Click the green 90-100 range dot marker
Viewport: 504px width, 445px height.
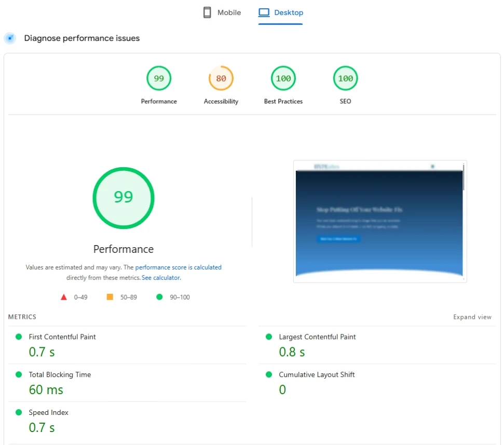tap(159, 296)
